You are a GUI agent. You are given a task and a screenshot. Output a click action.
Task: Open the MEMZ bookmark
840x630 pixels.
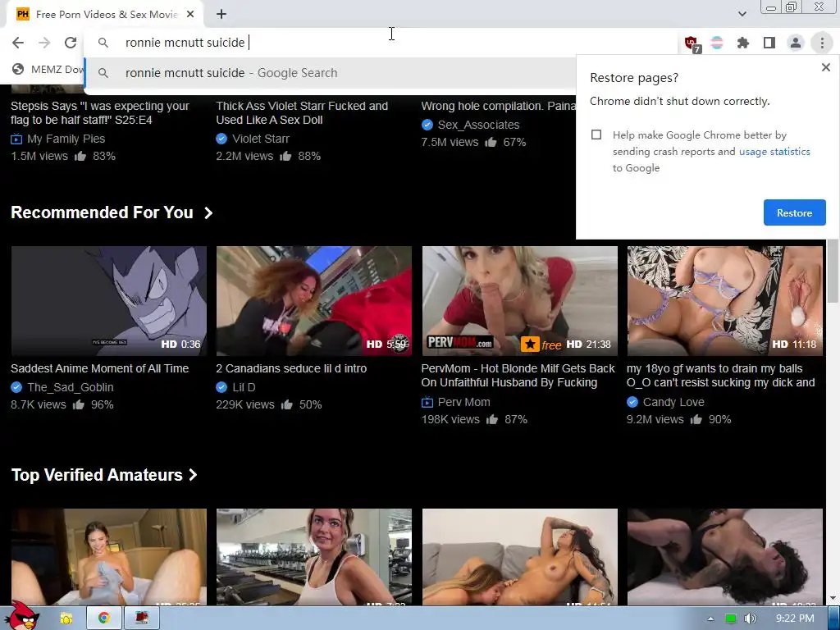click(48, 69)
